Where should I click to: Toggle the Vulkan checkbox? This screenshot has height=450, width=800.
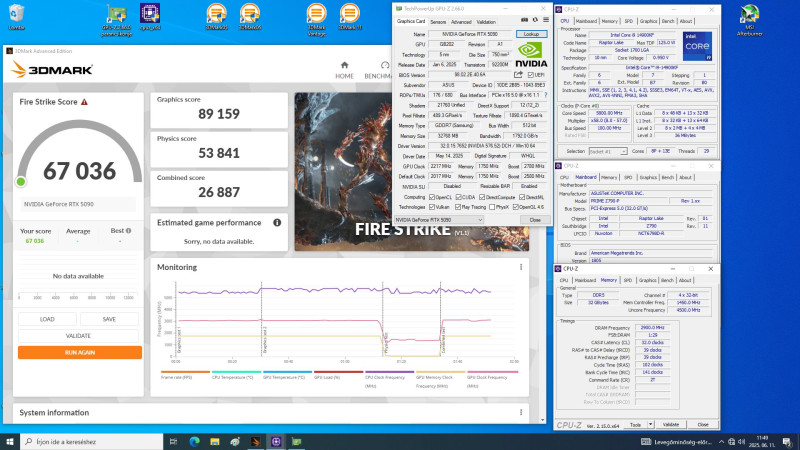(432, 207)
